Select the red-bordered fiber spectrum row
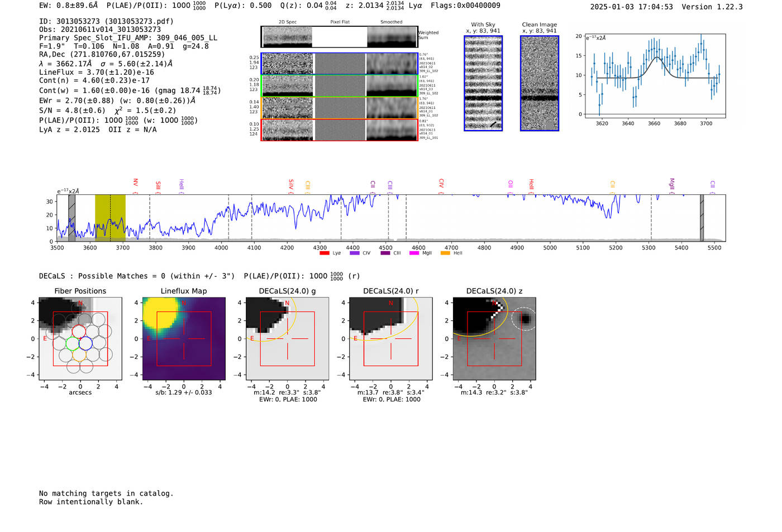 coord(339,130)
